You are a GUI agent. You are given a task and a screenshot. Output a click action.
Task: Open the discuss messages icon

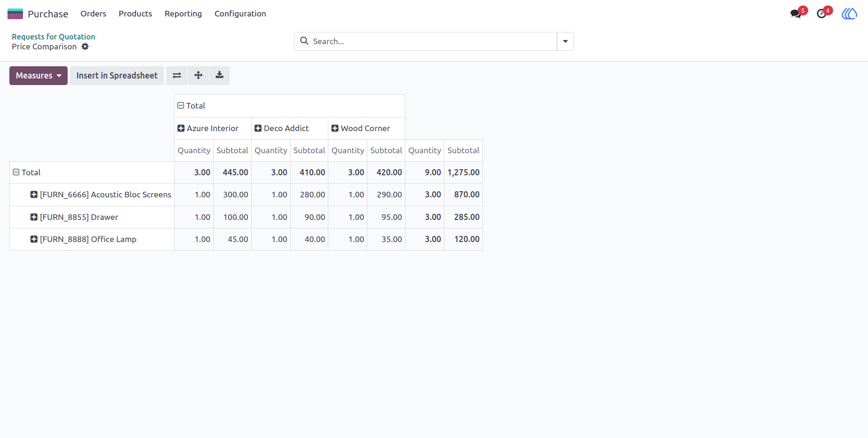tap(796, 14)
